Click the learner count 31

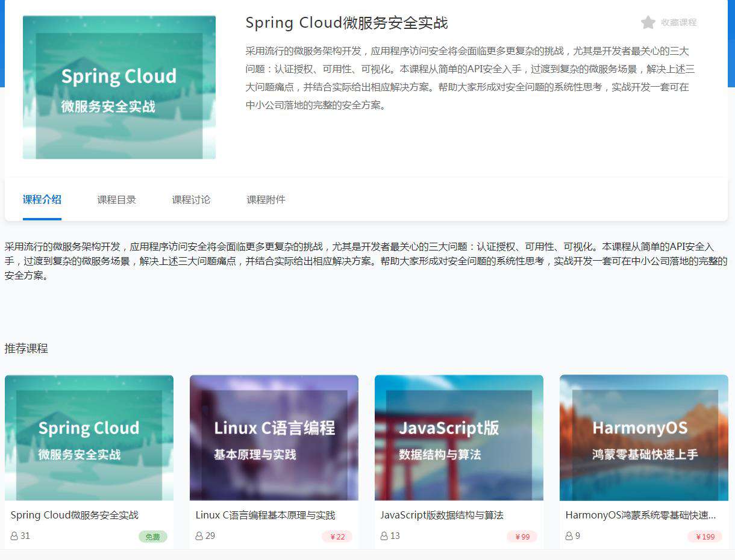click(x=25, y=535)
